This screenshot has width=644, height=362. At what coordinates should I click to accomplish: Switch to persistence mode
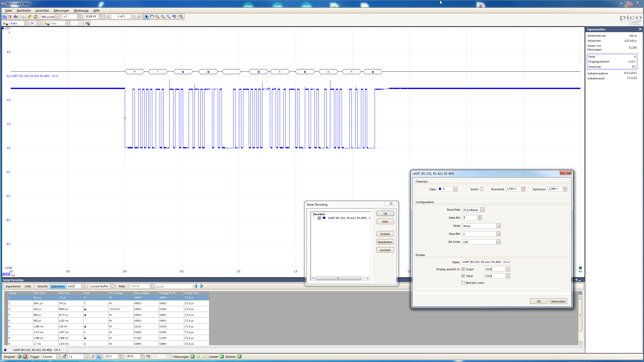coord(10,17)
